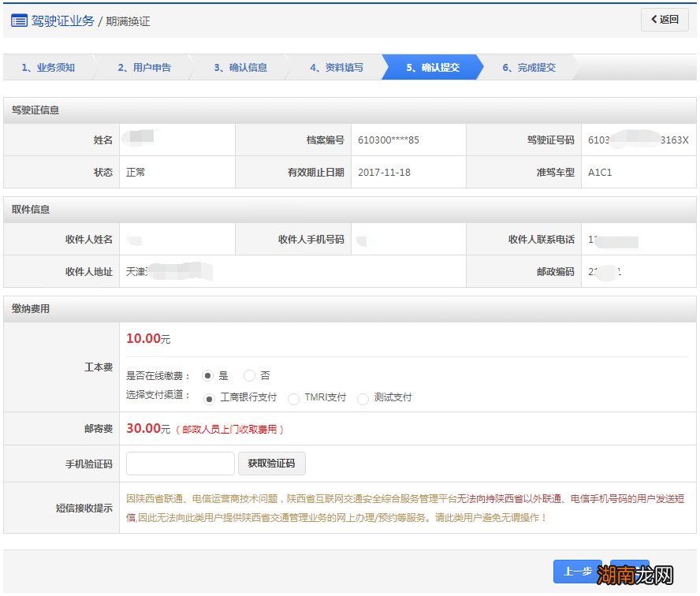Select the 工商银行支付 radio option
The width and height of the screenshot is (700, 596).
coord(208,399)
